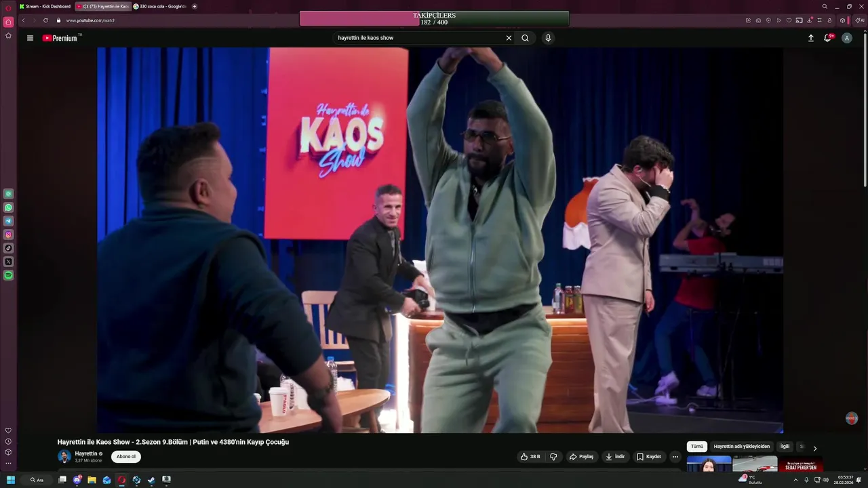
Task: Open the Windows Start menu
Action: 11,480
